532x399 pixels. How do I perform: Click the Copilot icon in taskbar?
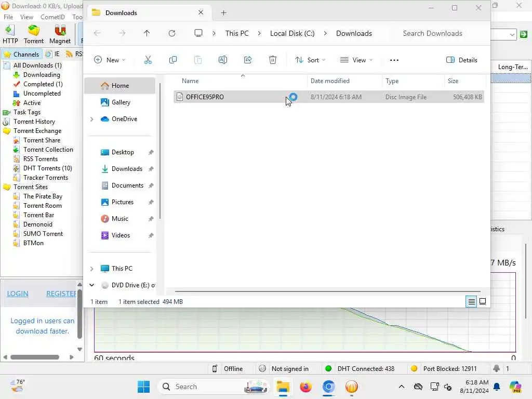coord(515,387)
